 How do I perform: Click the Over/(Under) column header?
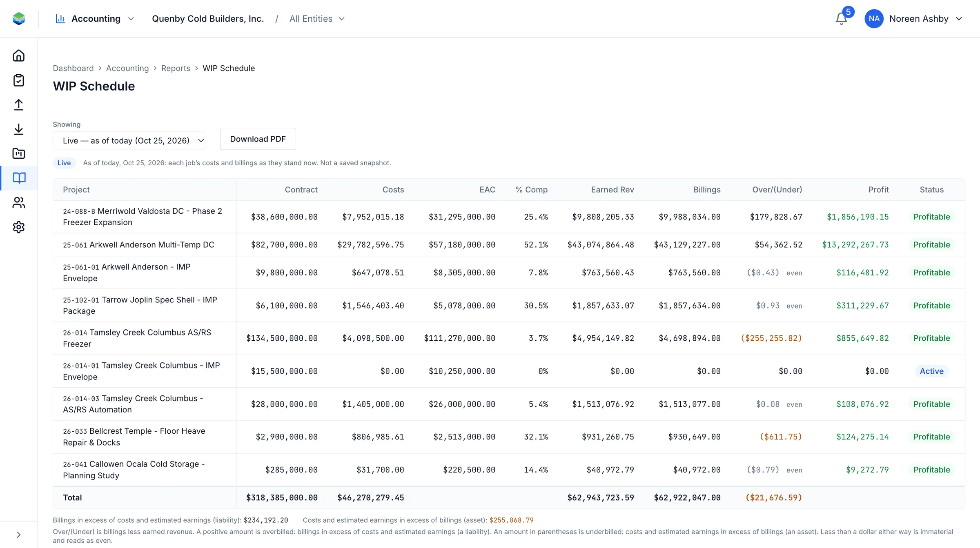777,190
